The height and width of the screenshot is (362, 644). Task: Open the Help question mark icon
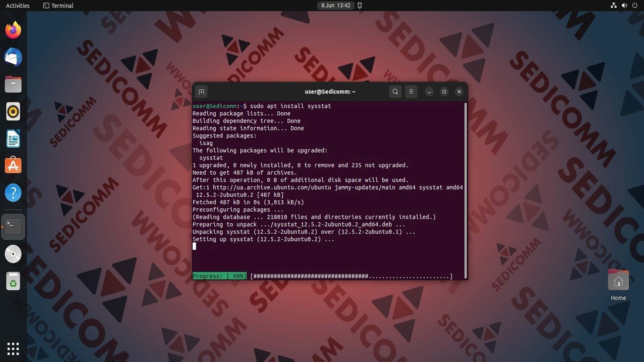click(x=13, y=193)
